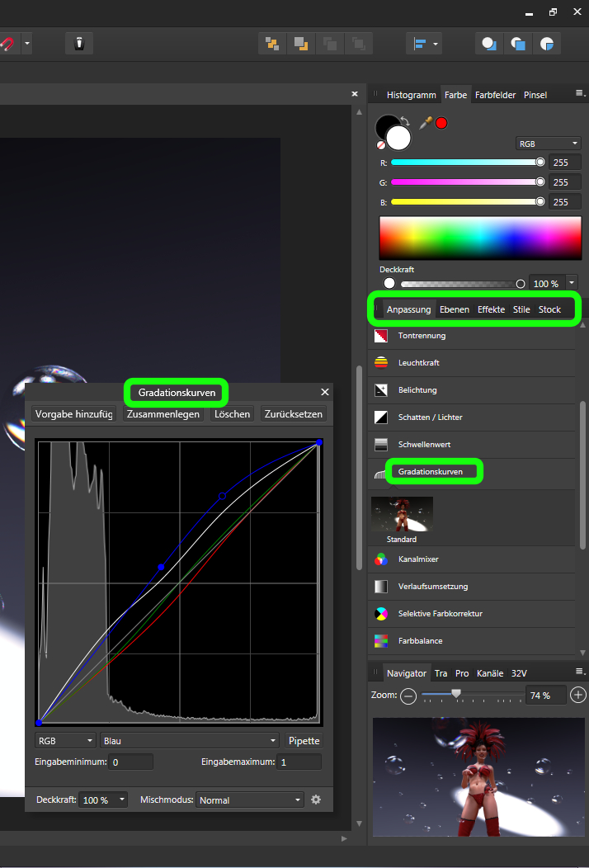Click the first grey arrange-order icon
This screenshot has width=589, height=868.
pyautogui.click(x=330, y=43)
